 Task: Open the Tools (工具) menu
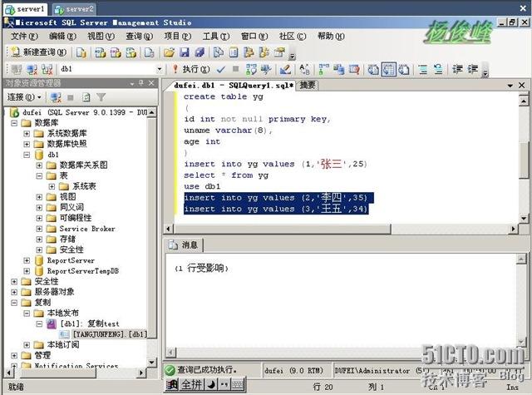(x=216, y=36)
